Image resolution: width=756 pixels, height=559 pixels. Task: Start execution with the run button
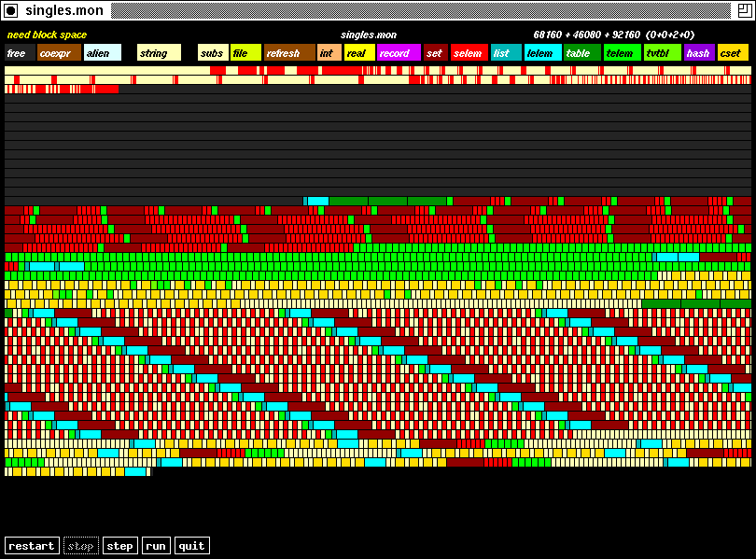tap(155, 546)
